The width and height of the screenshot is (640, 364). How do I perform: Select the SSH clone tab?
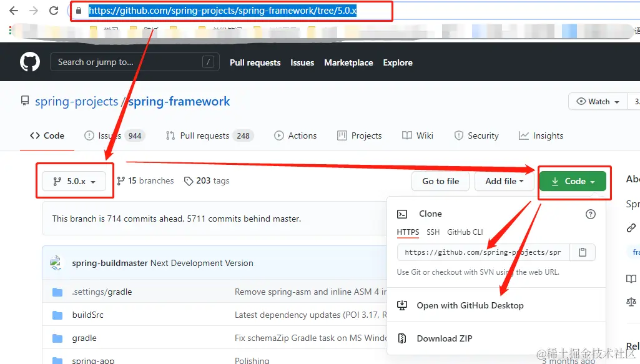point(433,232)
